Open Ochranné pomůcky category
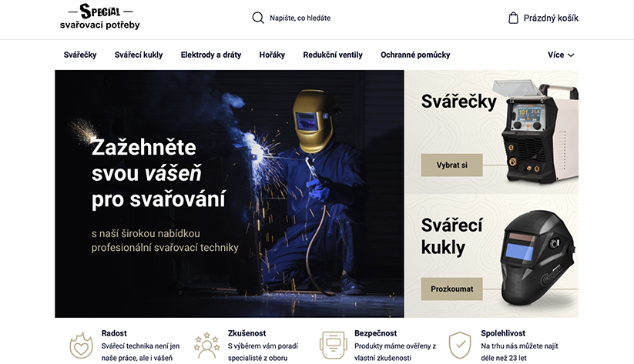 415,55
